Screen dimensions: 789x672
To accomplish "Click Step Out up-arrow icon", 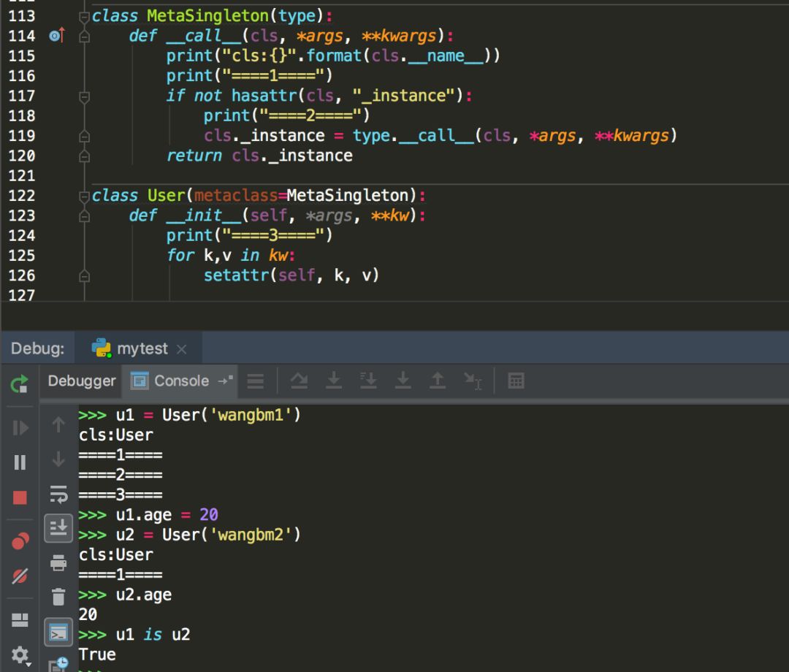I will [438, 381].
